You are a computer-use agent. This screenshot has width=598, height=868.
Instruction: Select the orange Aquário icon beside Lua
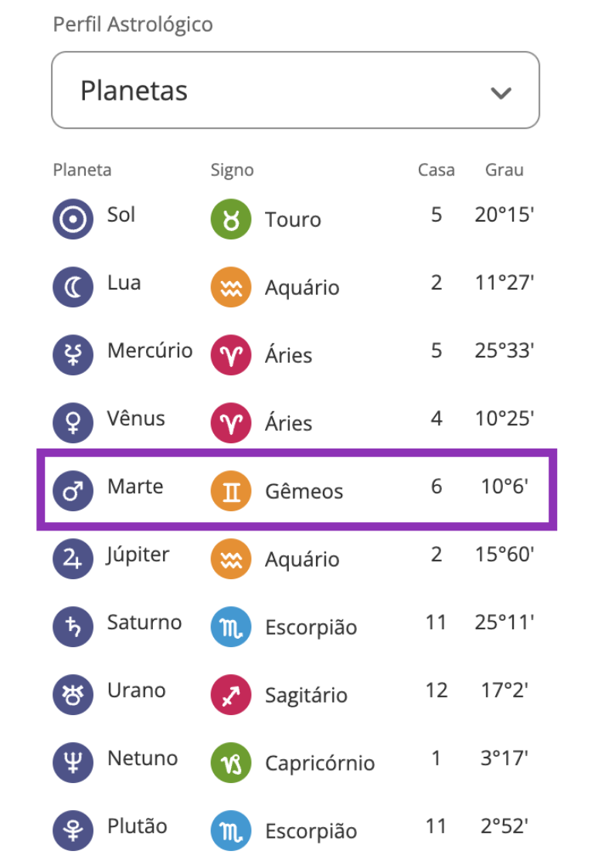[x=229, y=287]
